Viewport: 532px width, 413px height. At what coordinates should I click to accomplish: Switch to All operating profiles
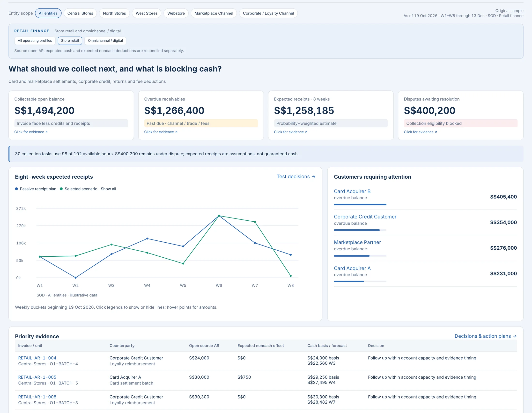[35, 41]
